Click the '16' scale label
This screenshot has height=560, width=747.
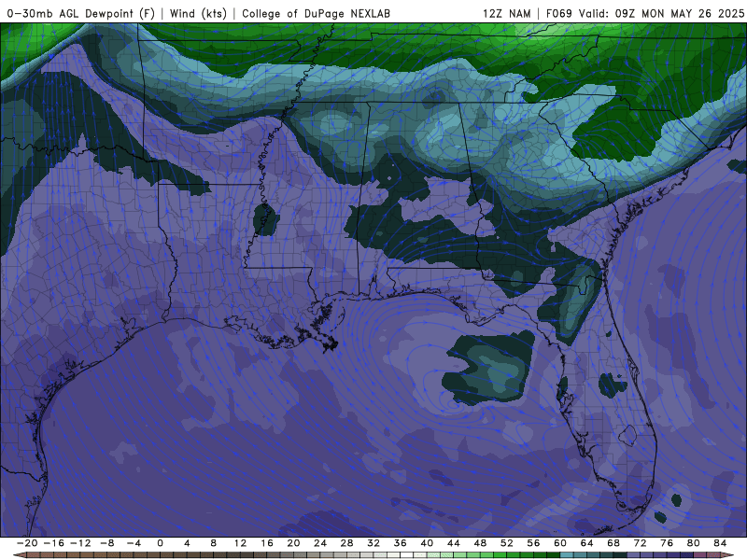[267, 543]
